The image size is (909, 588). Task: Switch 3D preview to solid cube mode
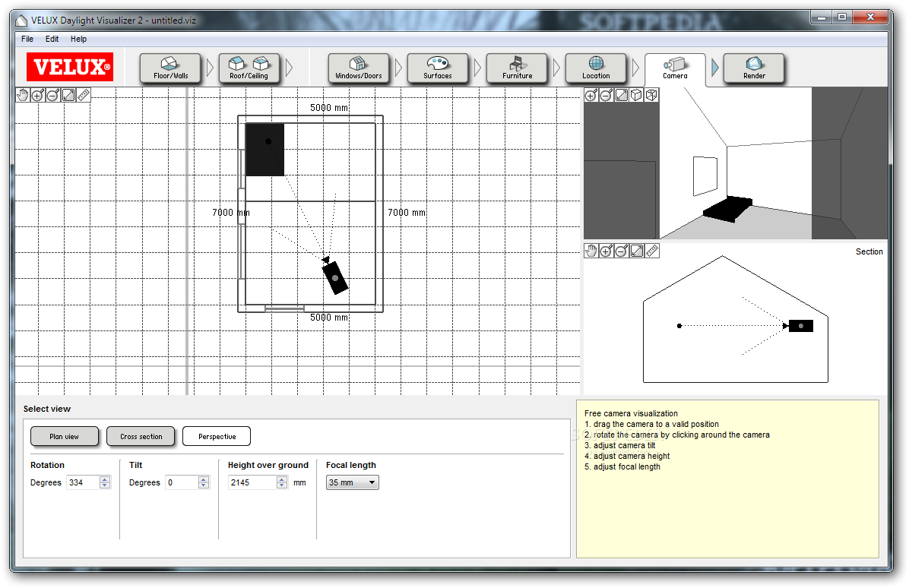(x=637, y=95)
